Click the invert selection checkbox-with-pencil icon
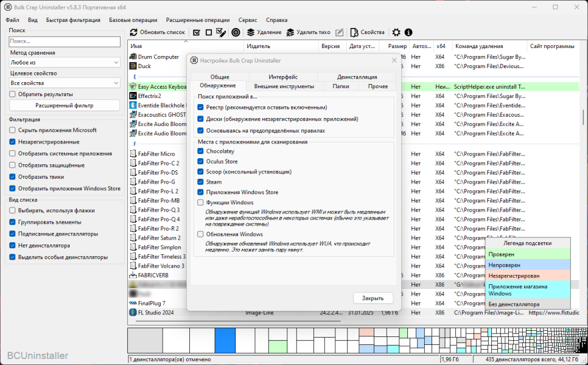 [221, 33]
